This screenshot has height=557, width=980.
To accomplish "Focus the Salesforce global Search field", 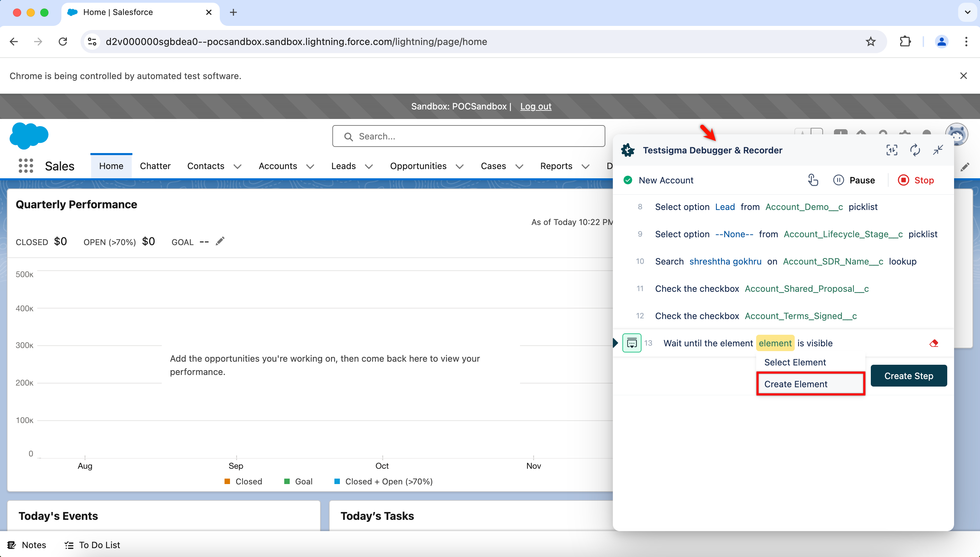I will point(469,136).
